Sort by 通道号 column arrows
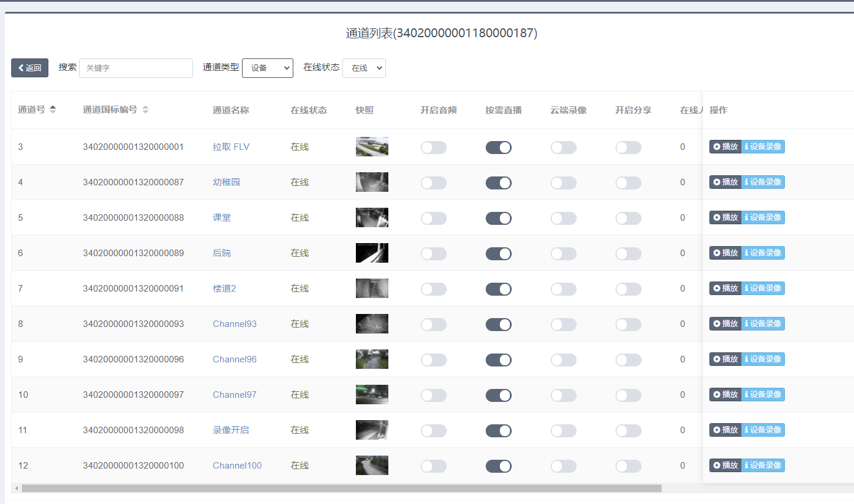854x504 pixels. 53,110
